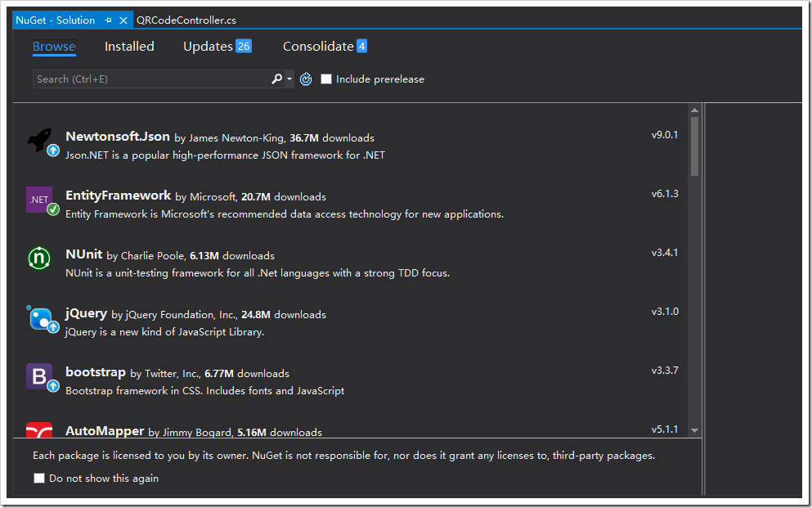Click the refresh icon beside search box
Viewport: 812px width, 508px height.
click(x=306, y=79)
